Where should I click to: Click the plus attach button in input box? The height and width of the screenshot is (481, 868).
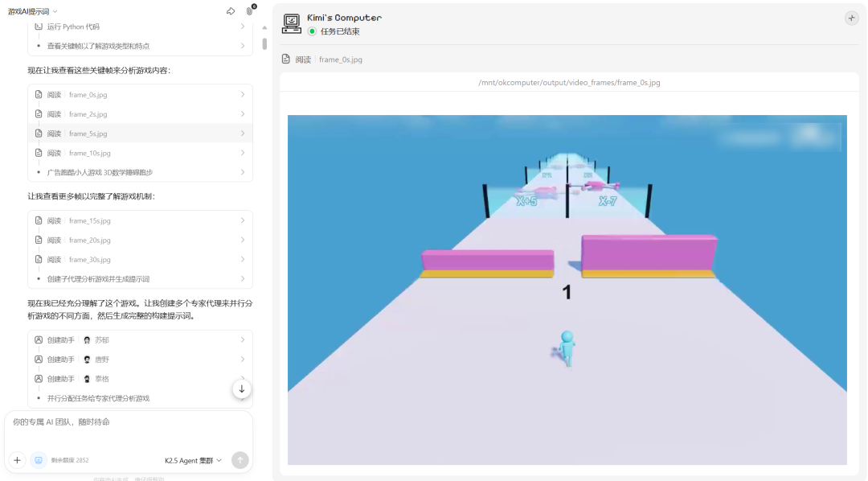[17, 460]
